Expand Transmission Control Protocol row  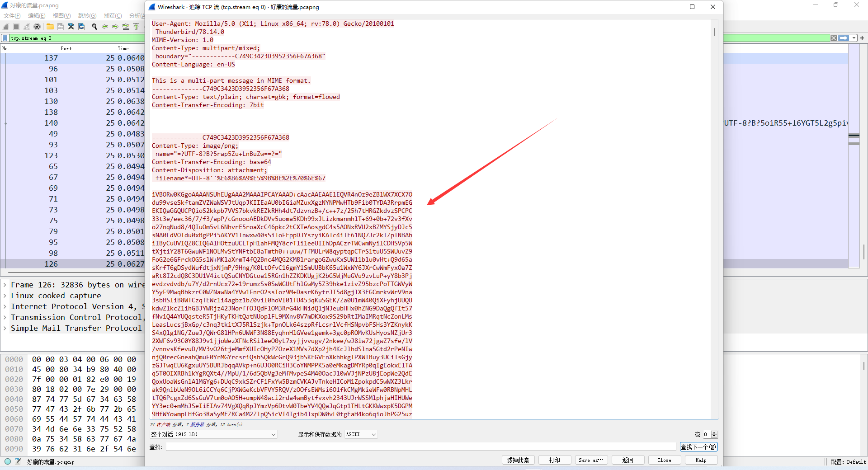click(x=5, y=317)
